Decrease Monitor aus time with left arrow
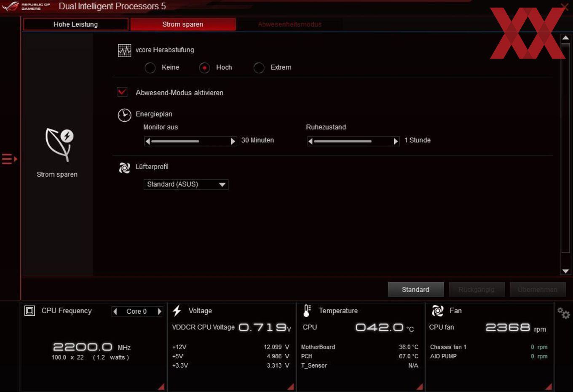This screenshot has height=392, width=573. (147, 141)
